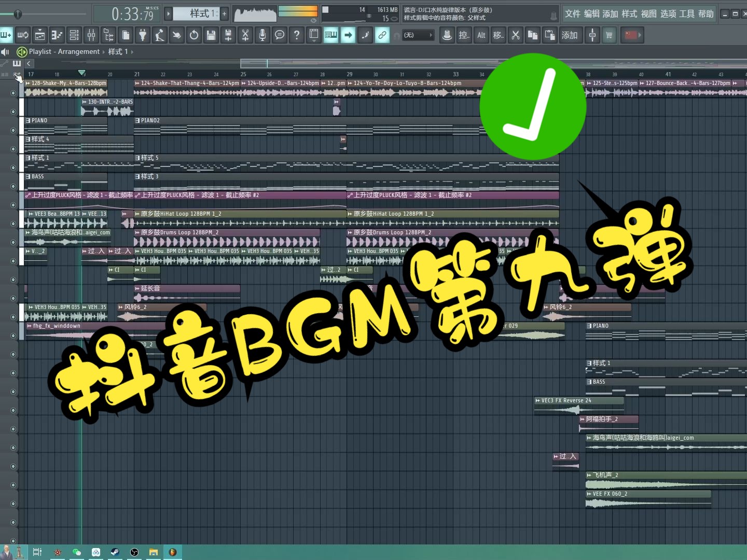Open the view layout window dropdown icon
Screen dimensions: 747x560
314,35
